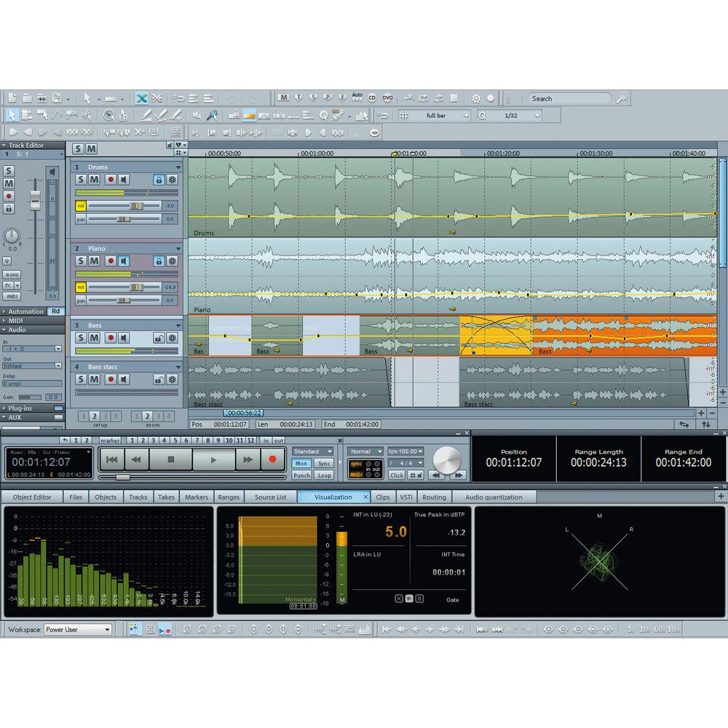Open the Power User workspace dropdown
Image resolution: width=728 pixels, height=728 pixels.
[x=78, y=629]
